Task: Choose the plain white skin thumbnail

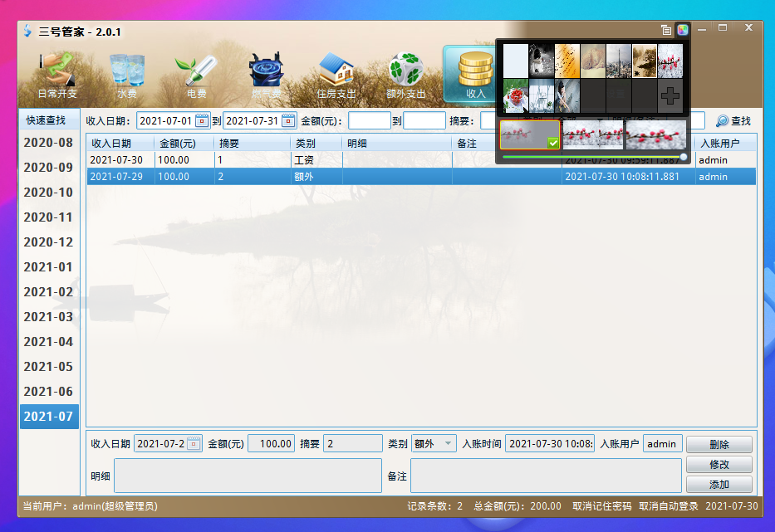Action: click(516, 61)
